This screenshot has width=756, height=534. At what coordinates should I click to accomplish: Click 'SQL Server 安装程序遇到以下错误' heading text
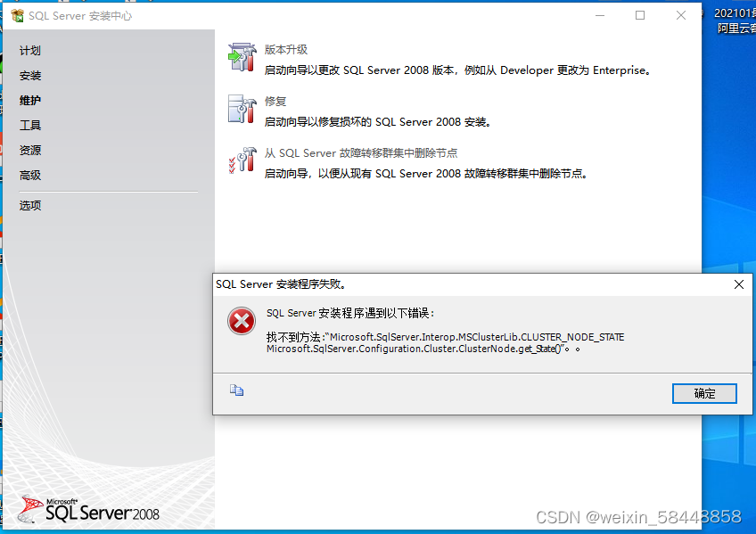click(x=350, y=313)
